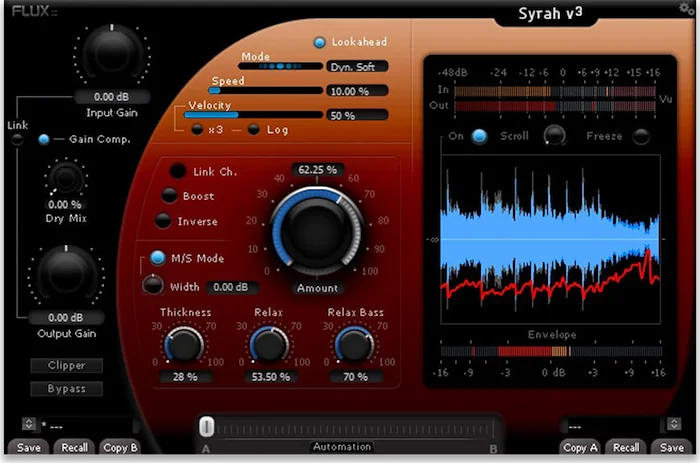This screenshot has height=463, width=700.
Task: Click the Velocity 50 % value field
Action: click(357, 115)
